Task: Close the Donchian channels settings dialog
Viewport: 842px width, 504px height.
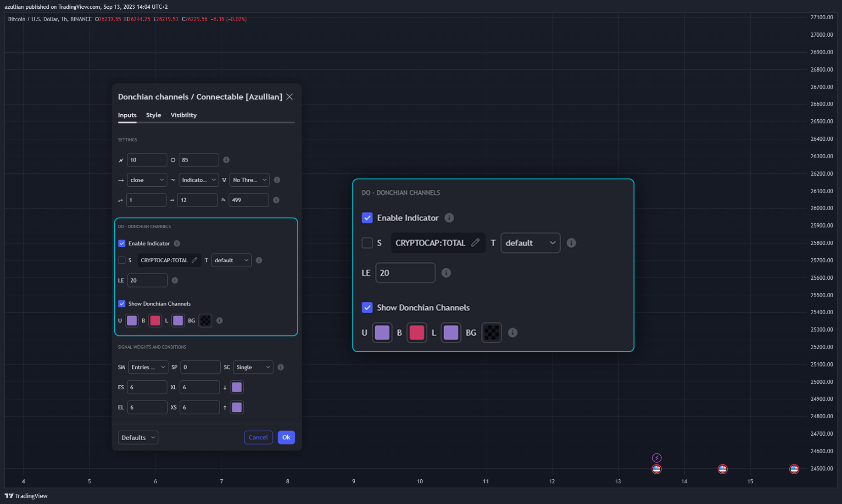Action: click(x=290, y=97)
